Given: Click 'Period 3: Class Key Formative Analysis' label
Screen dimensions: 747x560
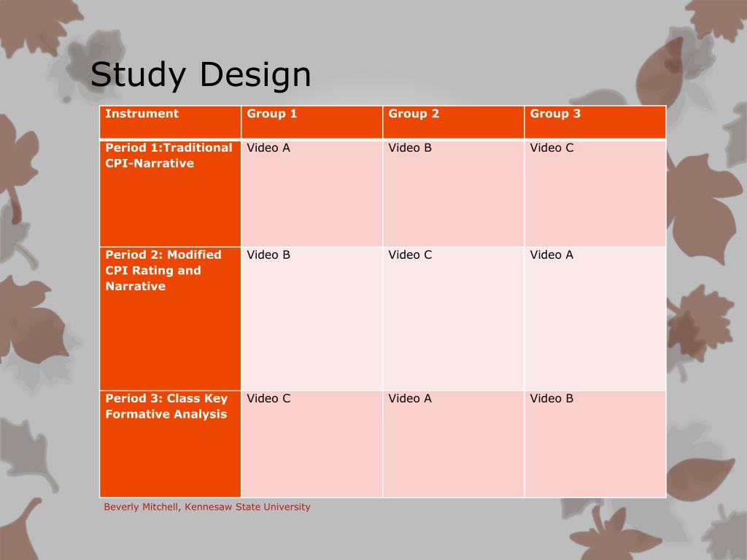Looking at the screenshot, I should [166, 406].
